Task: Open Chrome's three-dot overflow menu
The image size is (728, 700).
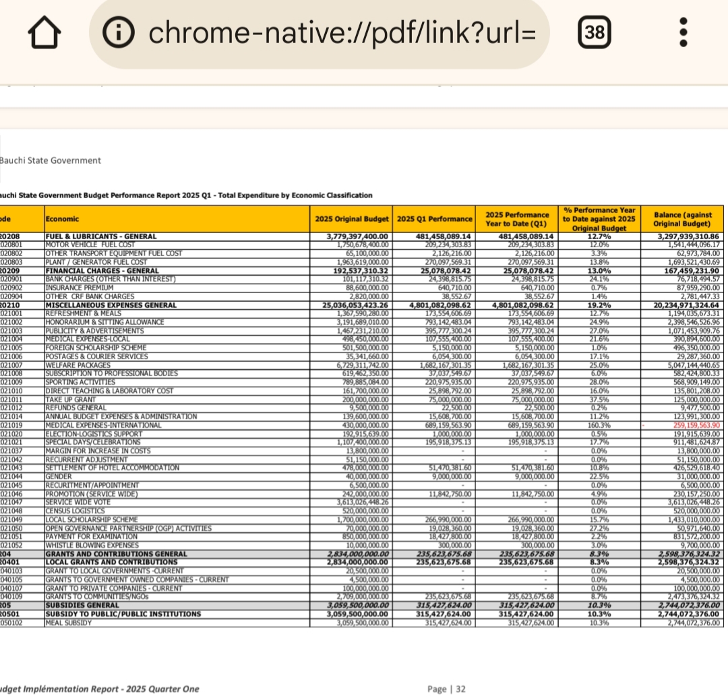Action: (x=683, y=32)
